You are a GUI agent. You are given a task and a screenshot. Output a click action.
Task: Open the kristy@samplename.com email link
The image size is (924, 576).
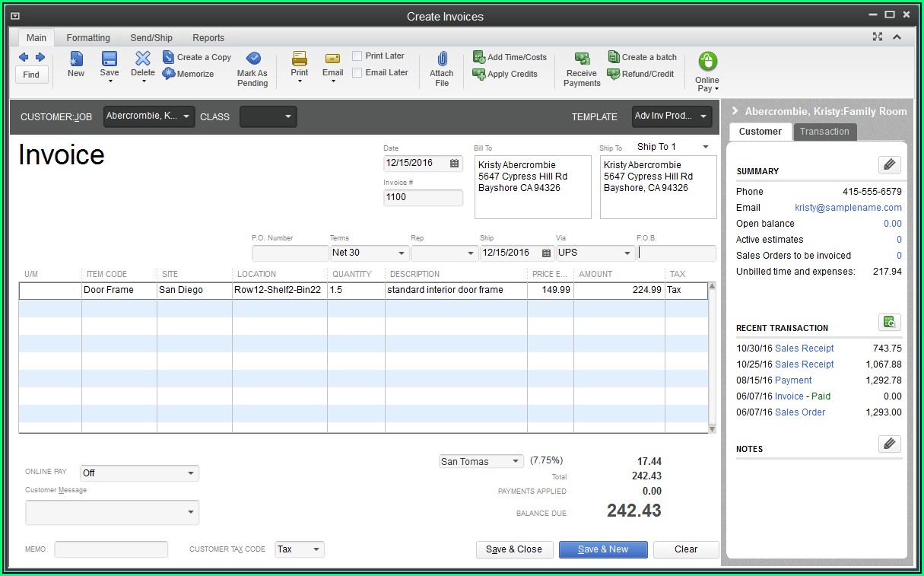848,208
